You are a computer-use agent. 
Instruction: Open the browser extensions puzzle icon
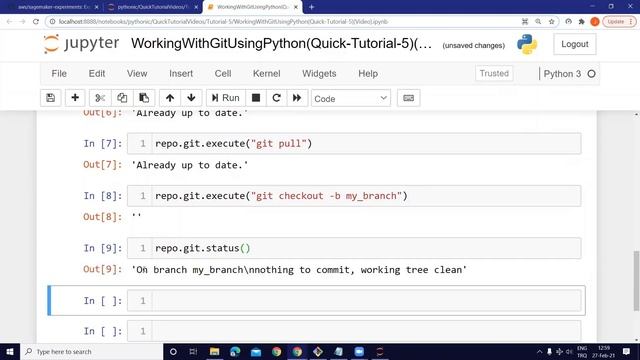pyautogui.click(x=582, y=22)
